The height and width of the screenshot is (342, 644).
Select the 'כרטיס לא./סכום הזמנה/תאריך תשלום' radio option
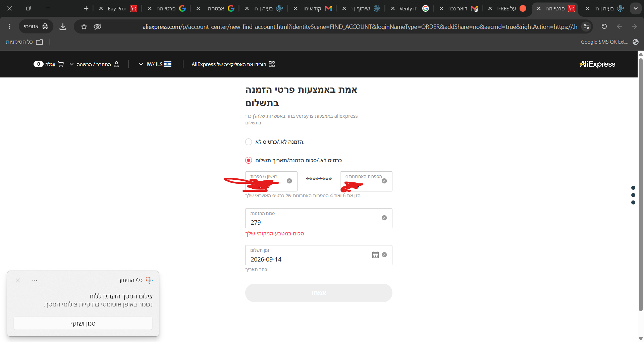pos(249,160)
